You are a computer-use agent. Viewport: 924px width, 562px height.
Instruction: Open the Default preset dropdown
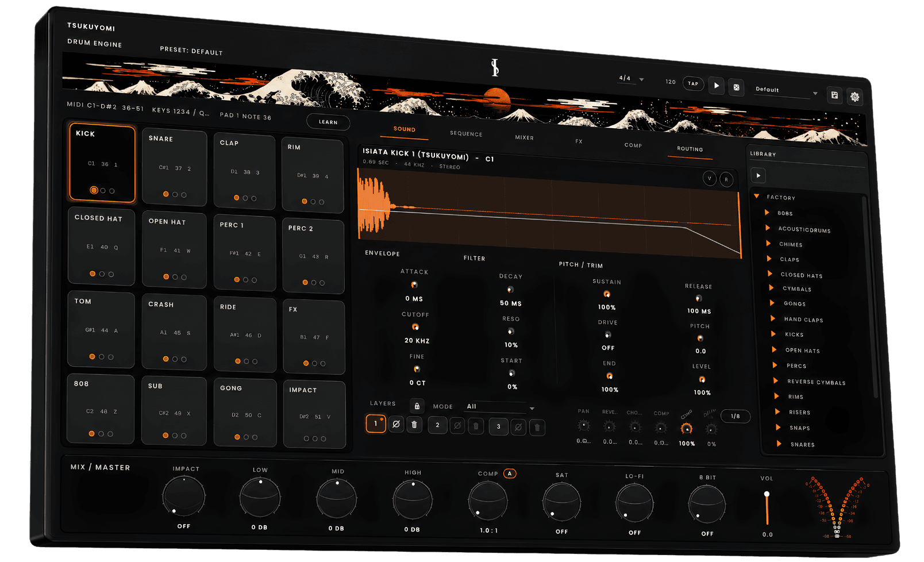786,91
